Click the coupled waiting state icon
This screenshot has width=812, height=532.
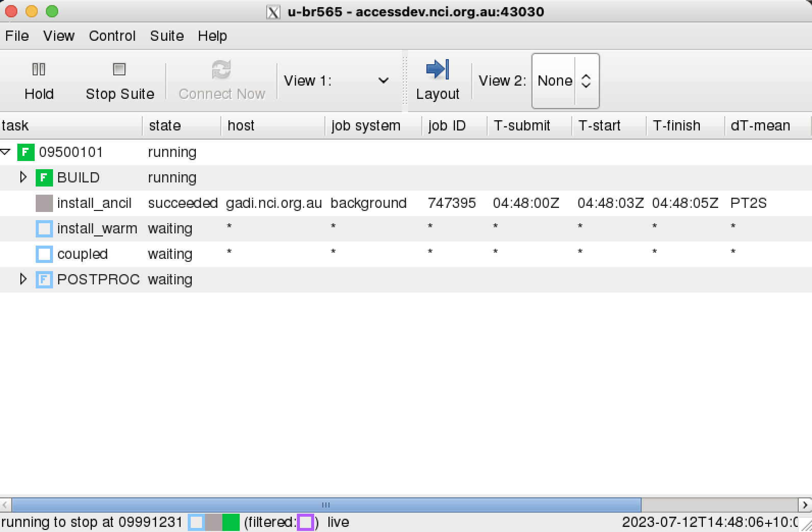pyautogui.click(x=44, y=254)
